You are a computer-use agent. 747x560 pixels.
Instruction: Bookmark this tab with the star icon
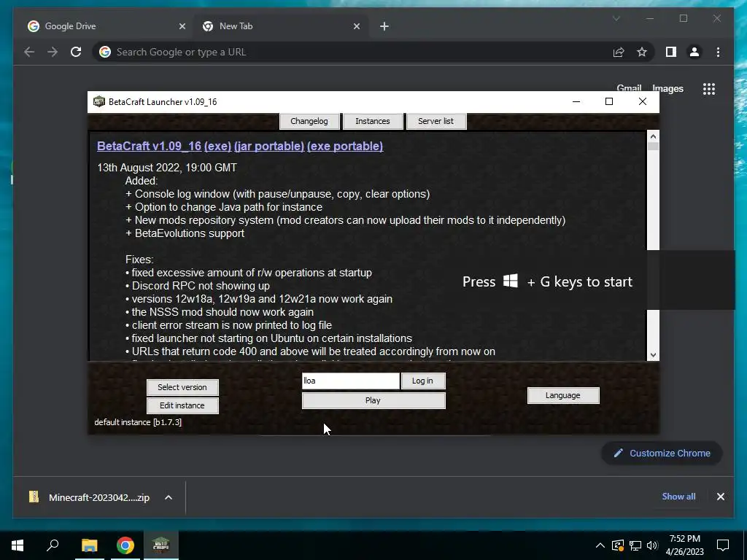tap(642, 52)
